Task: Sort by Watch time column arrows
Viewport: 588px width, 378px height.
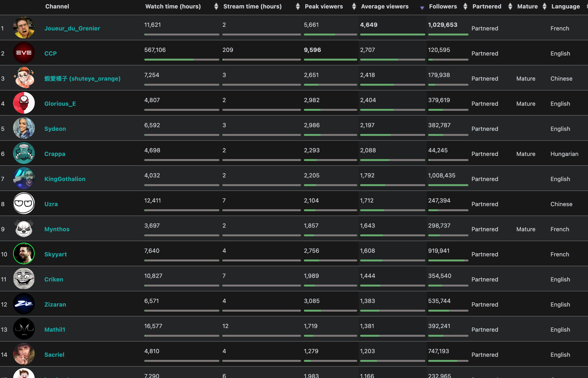Action: tap(216, 6)
